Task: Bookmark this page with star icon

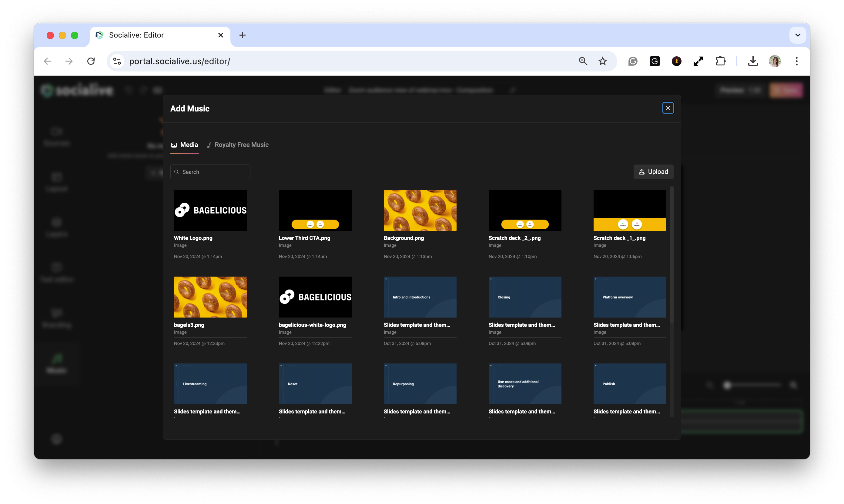Action: point(602,61)
